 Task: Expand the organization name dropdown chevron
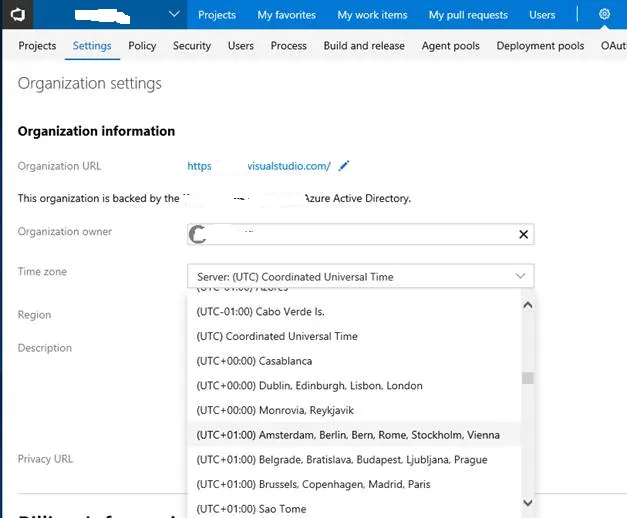(174, 15)
